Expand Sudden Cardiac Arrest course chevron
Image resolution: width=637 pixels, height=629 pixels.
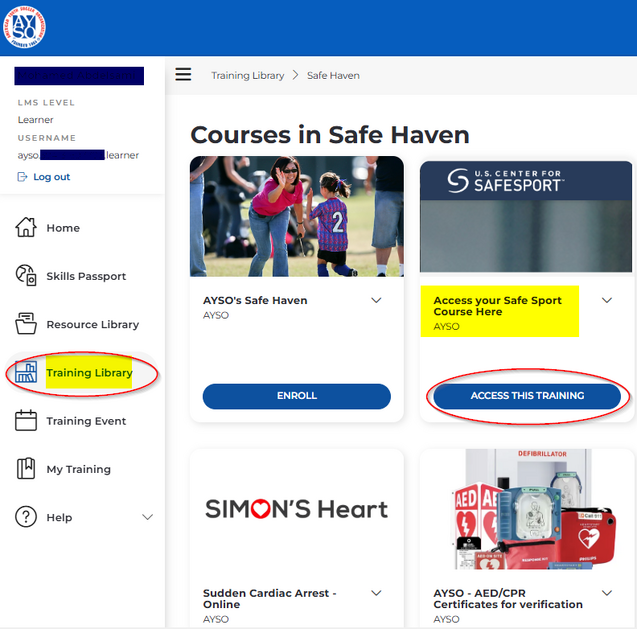[376, 593]
